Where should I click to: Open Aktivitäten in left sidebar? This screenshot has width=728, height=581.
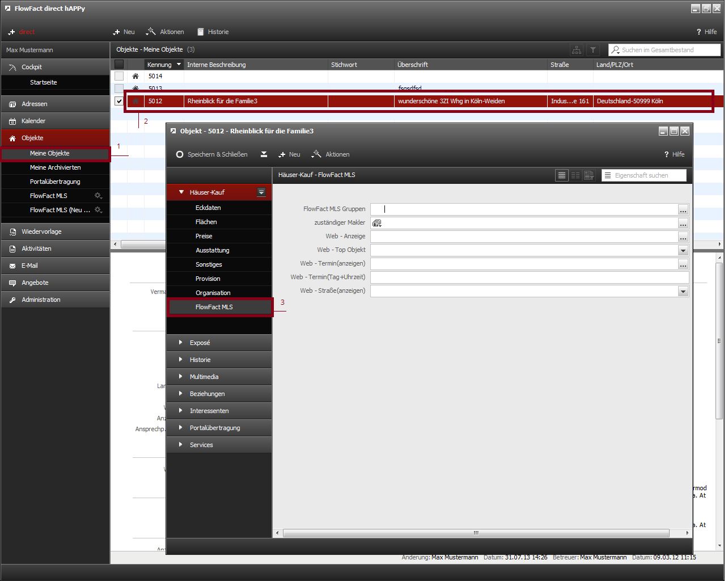pos(55,249)
